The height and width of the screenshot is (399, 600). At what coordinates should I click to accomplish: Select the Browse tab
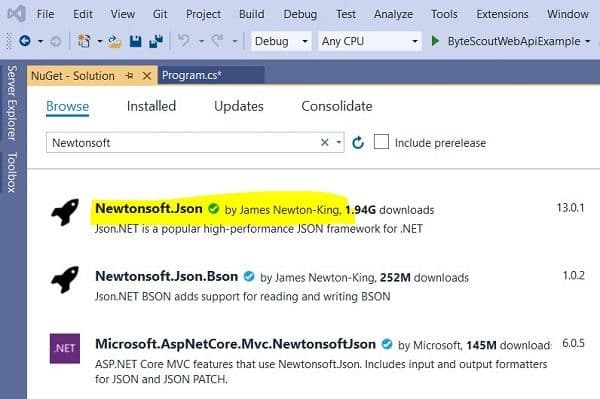point(67,106)
